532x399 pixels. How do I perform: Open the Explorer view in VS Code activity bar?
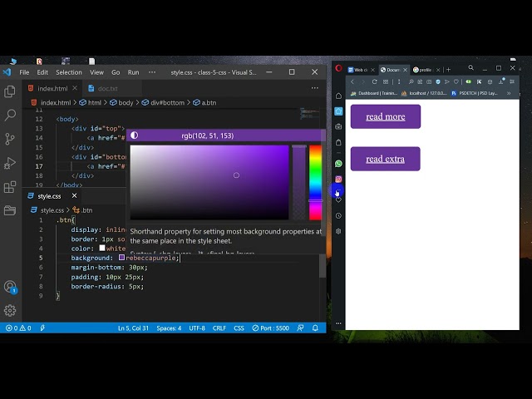(x=10, y=91)
